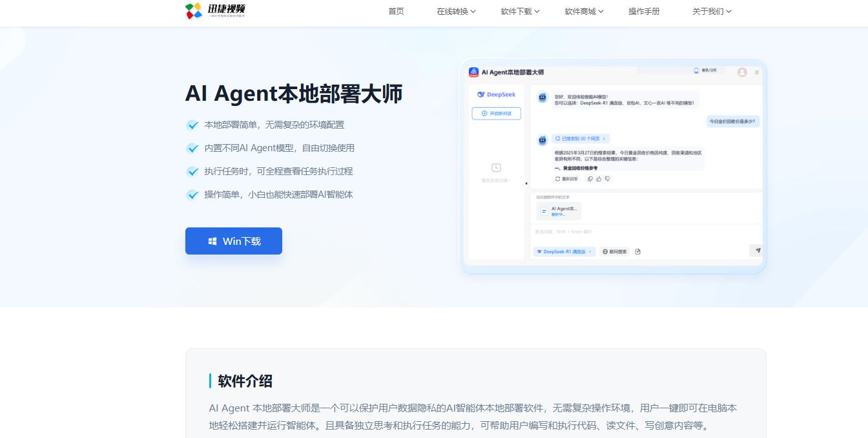868x438 pixels.
Task: Open the 软件商城 menu
Action: point(584,12)
